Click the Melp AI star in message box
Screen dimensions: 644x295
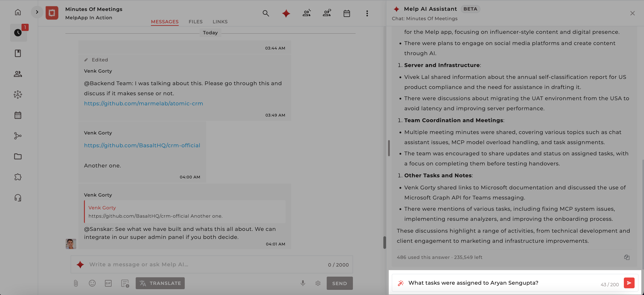(80, 265)
